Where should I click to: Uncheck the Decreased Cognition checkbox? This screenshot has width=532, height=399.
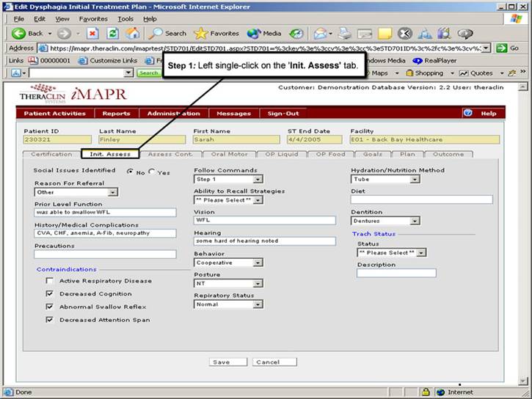click(x=49, y=294)
